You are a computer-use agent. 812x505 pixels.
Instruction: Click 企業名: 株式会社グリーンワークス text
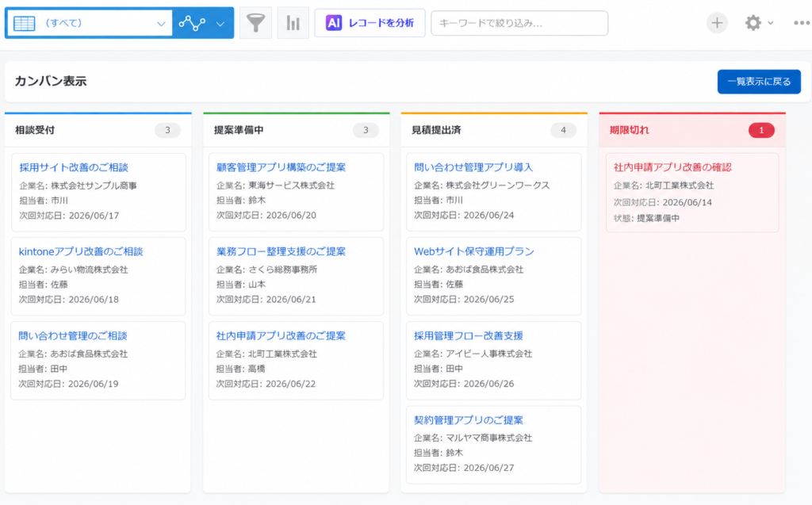481,186
